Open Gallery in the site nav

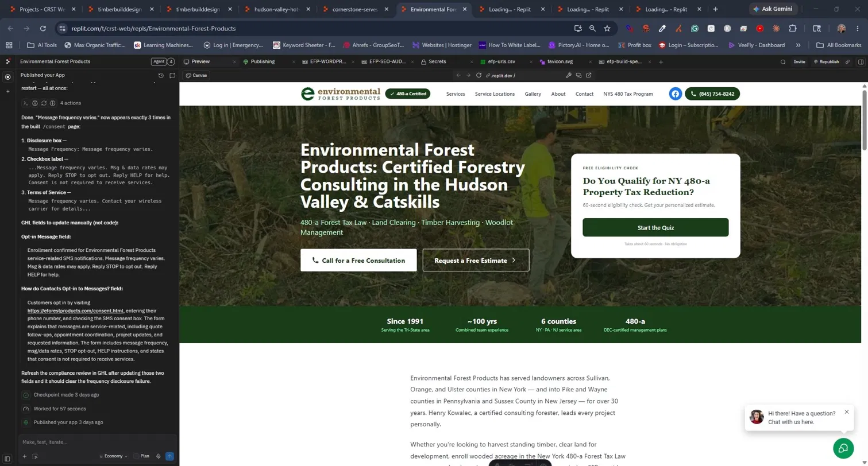click(x=533, y=94)
